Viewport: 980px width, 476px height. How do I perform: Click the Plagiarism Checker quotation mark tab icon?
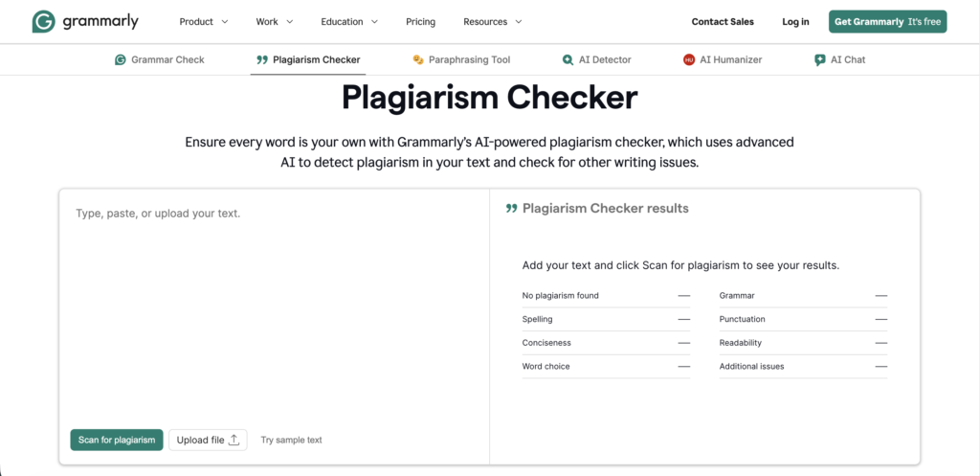click(x=262, y=60)
